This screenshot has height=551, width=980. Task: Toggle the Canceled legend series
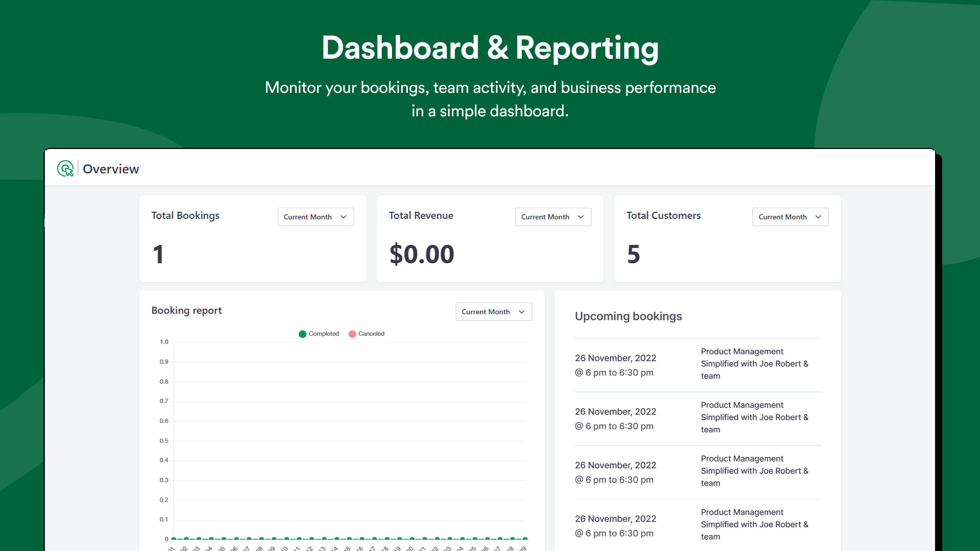coord(366,334)
